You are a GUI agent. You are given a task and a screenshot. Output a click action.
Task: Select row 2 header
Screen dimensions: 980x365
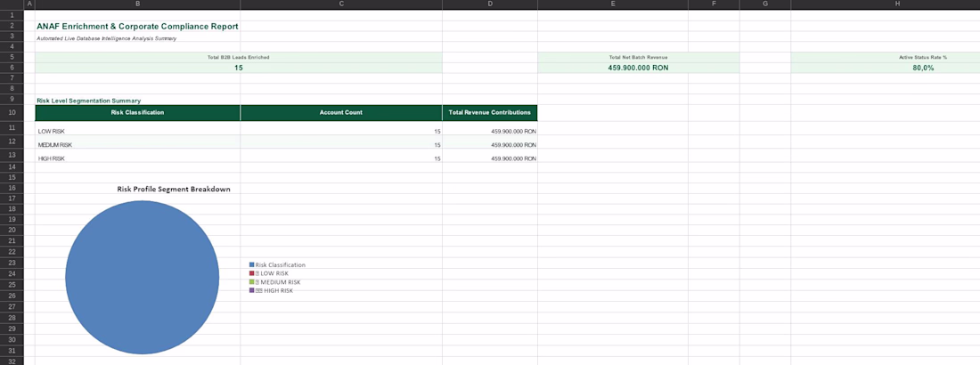tap(12, 26)
